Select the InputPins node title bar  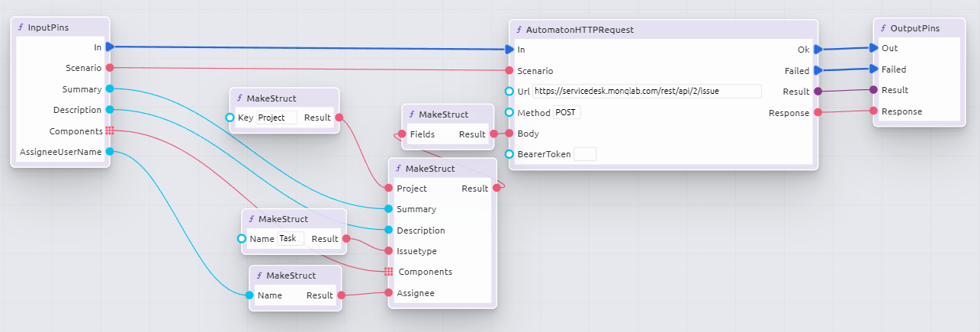click(x=61, y=27)
